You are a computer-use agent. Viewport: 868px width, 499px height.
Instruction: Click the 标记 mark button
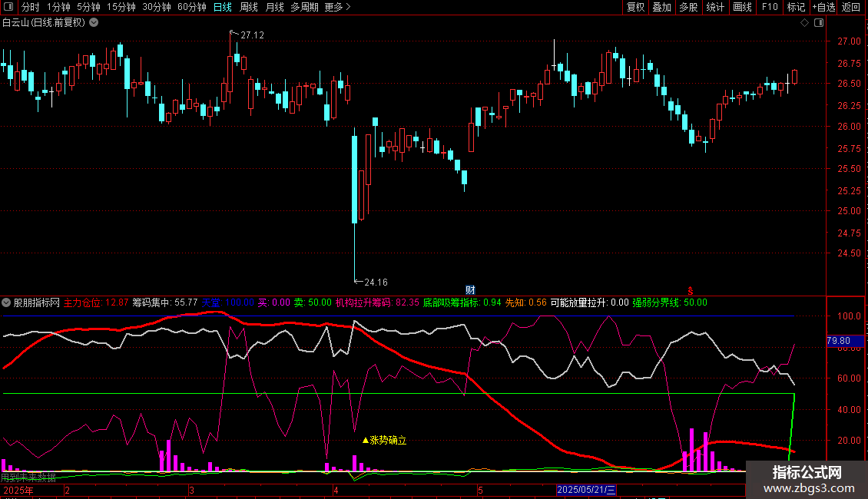796,7
